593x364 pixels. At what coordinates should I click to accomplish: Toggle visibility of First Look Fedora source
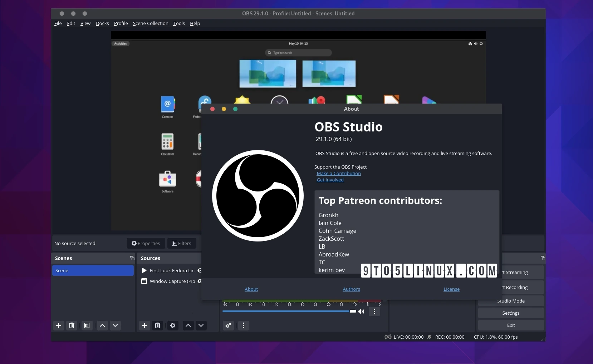pyautogui.click(x=200, y=270)
